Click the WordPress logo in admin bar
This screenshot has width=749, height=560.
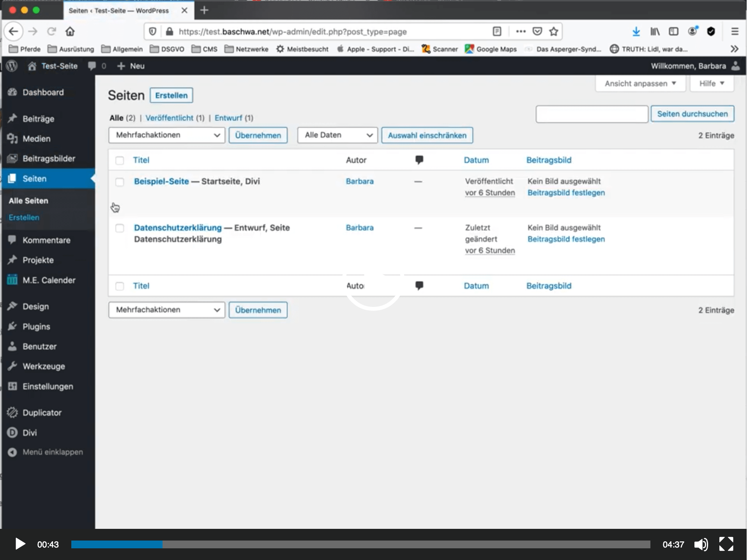point(12,66)
